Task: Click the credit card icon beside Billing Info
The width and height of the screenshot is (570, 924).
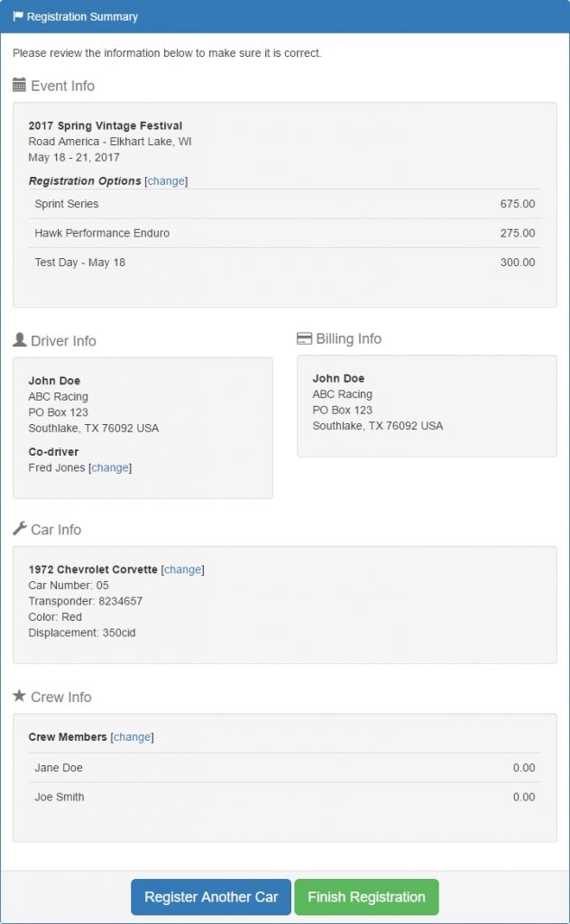Action: (x=304, y=338)
